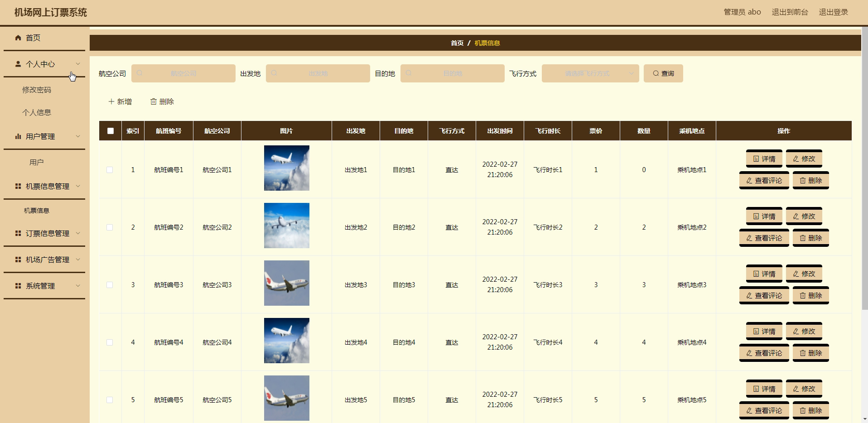Viewport: 868px width, 423px height.
Task: Click the airplane thumbnail for 航班编号3
Action: [x=287, y=283]
